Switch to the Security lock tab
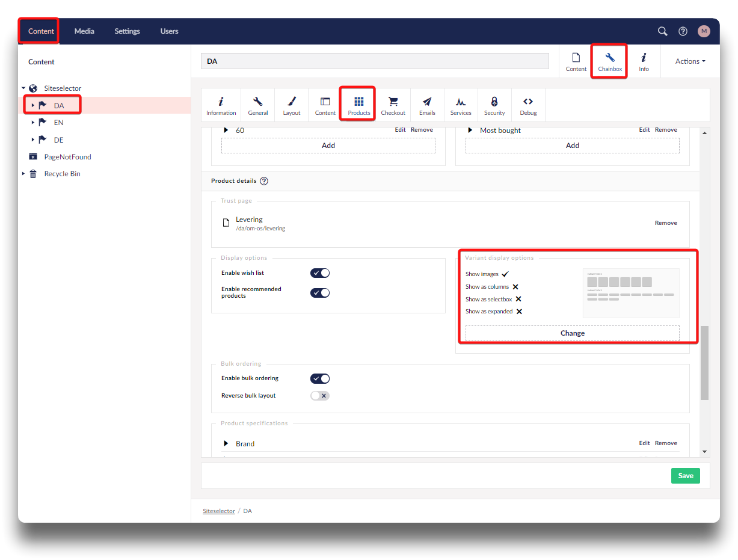Screen dimensions: 738x560 click(494, 106)
